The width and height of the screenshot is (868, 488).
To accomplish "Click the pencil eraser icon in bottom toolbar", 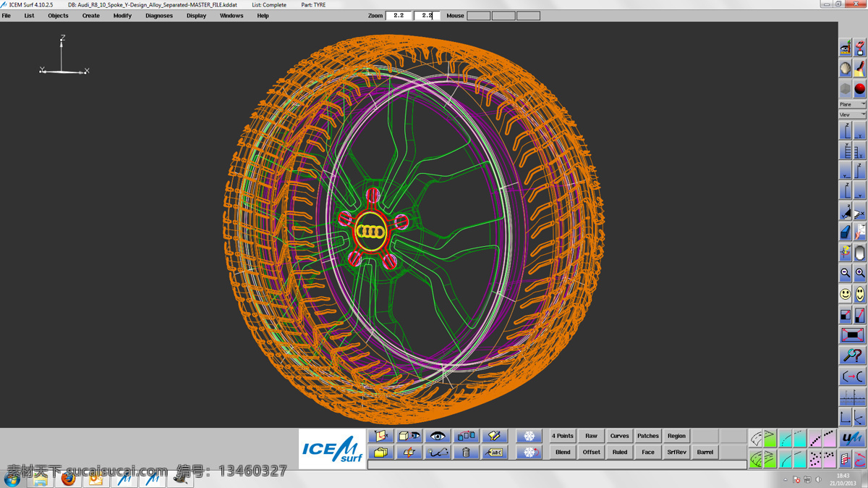I will coord(495,436).
